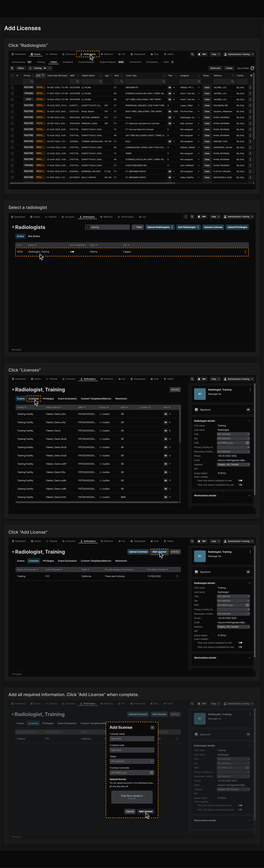Switch to Not Active radiologists tab
Image resolution: width=264 pixels, height=868 pixels.
(x=34, y=236)
